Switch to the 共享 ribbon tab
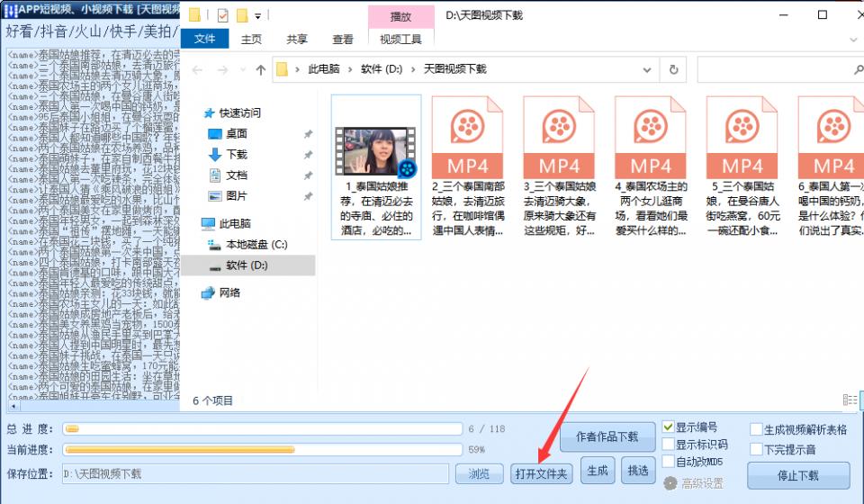 click(x=297, y=39)
